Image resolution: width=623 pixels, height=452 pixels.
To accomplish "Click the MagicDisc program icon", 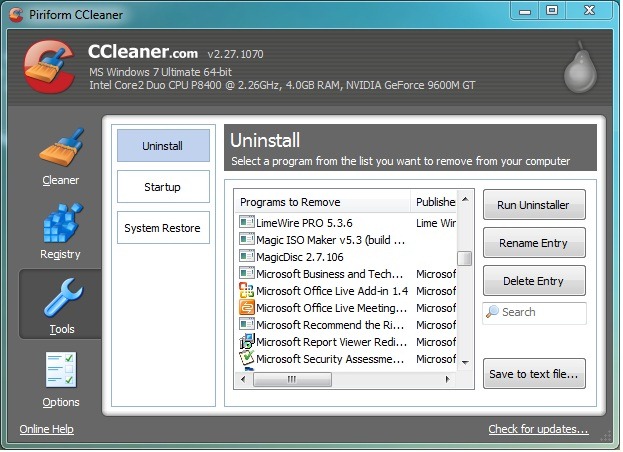I will [x=246, y=256].
